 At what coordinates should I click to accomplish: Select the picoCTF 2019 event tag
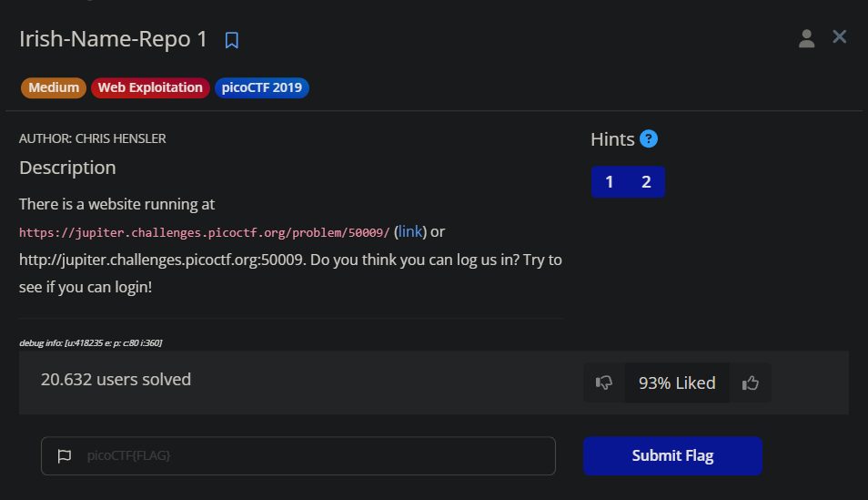click(x=262, y=87)
